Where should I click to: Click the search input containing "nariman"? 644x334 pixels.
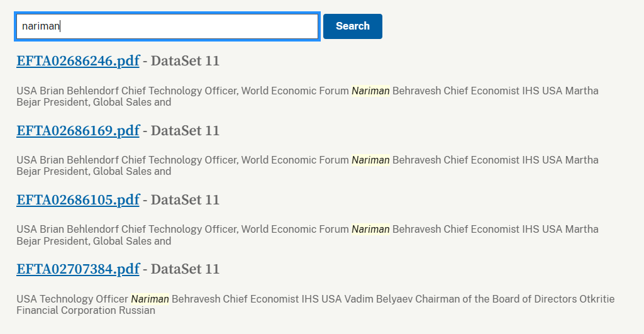click(167, 26)
